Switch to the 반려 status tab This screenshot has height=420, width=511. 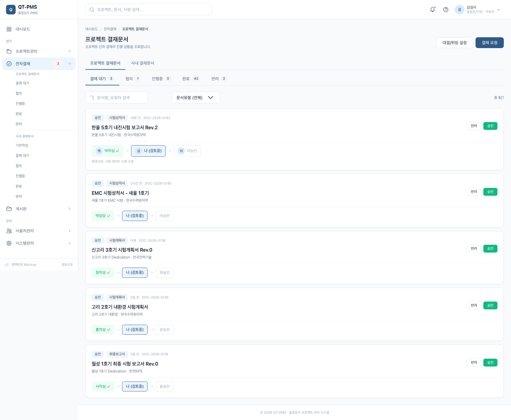pos(219,79)
